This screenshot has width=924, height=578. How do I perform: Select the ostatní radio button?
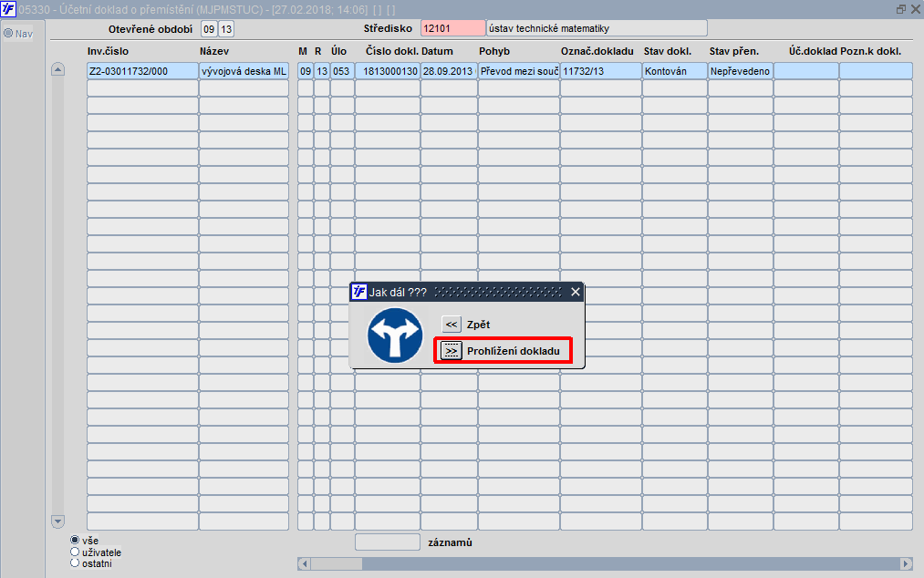coord(75,563)
